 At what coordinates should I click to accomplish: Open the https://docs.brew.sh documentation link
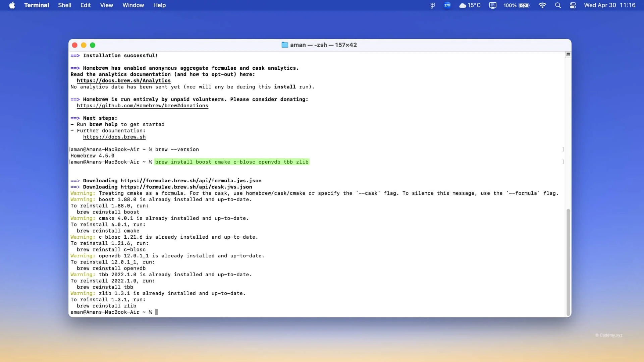(x=114, y=137)
